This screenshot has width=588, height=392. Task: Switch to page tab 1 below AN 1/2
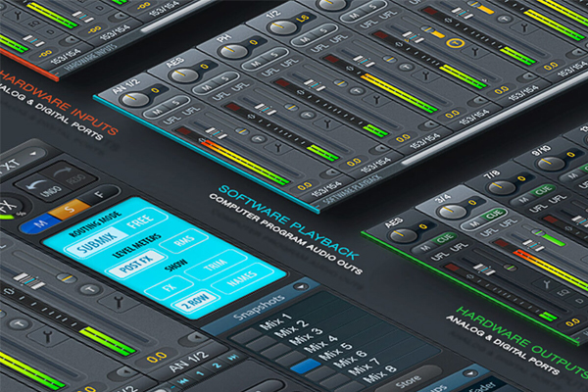[x=201, y=373]
